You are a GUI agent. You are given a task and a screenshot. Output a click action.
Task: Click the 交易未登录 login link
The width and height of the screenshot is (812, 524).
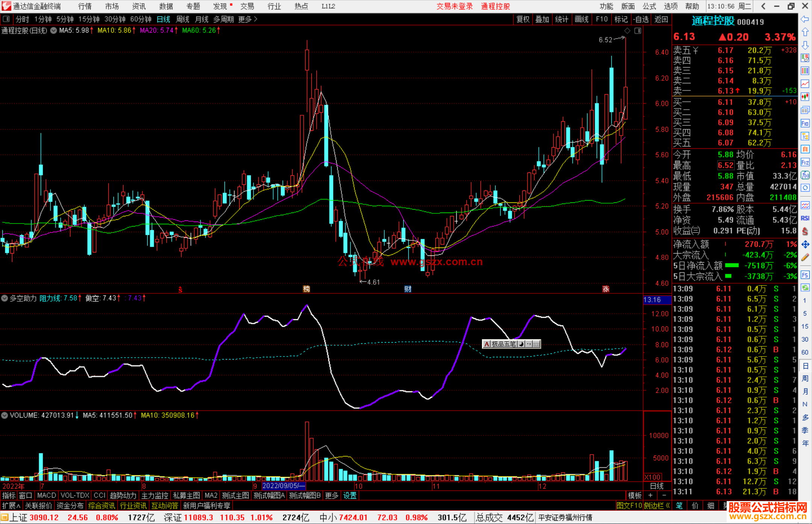click(454, 6)
